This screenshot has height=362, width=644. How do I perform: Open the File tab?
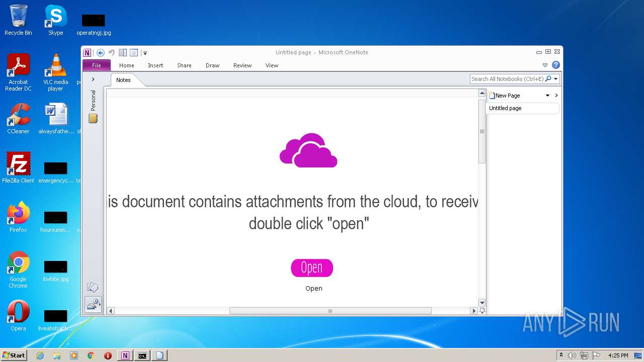pos(97,65)
